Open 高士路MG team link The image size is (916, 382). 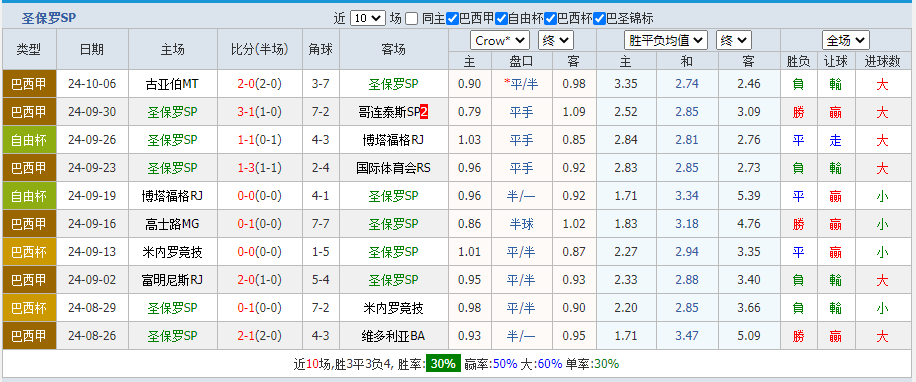172,224
